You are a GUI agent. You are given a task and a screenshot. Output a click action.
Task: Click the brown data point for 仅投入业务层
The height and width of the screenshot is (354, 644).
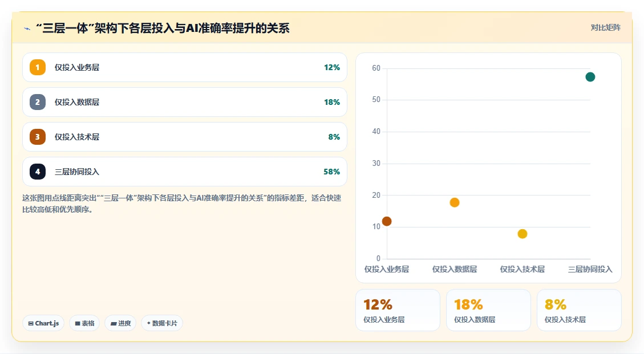pyautogui.click(x=387, y=221)
